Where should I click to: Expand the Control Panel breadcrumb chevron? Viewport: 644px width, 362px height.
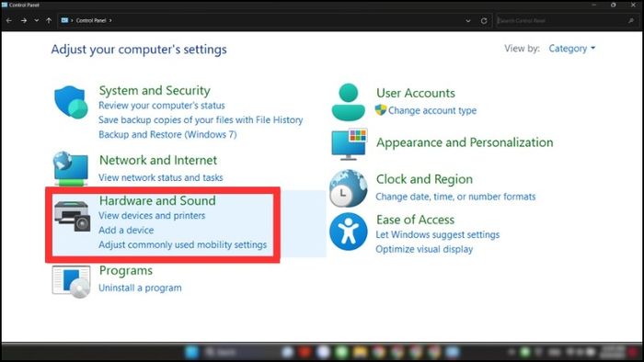click(x=110, y=20)
